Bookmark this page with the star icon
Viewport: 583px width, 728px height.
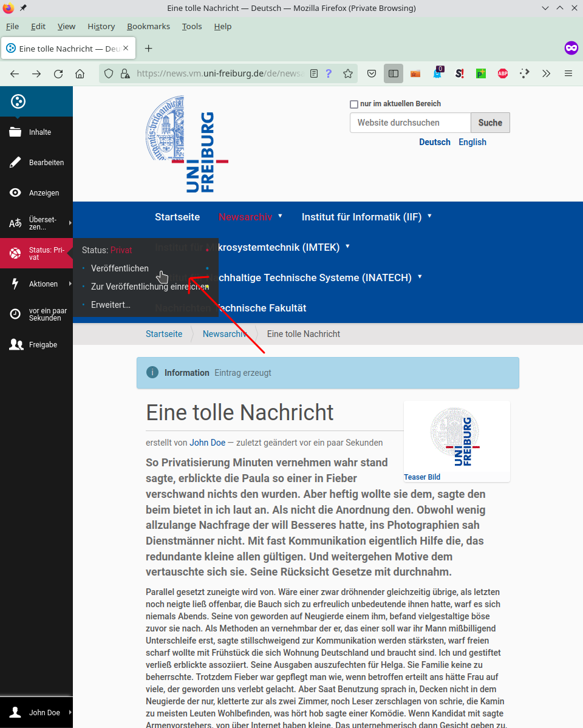click(x=348, y=74)
